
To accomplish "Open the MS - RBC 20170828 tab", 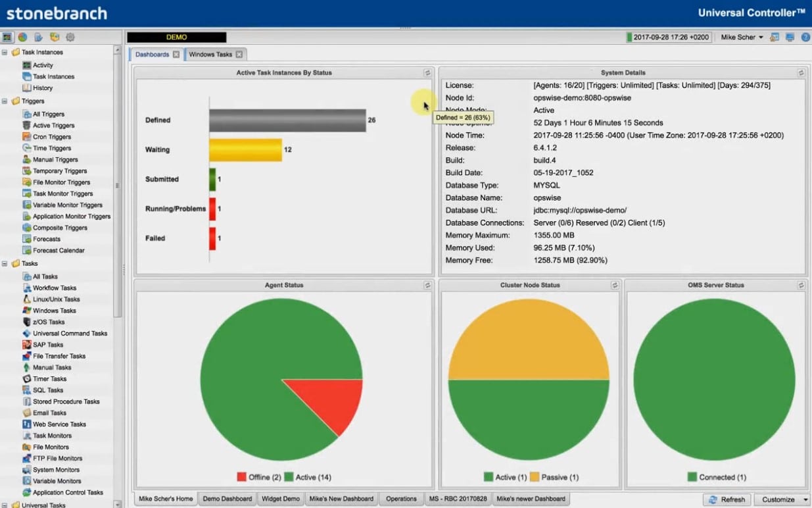I will (x=458, y=499).
